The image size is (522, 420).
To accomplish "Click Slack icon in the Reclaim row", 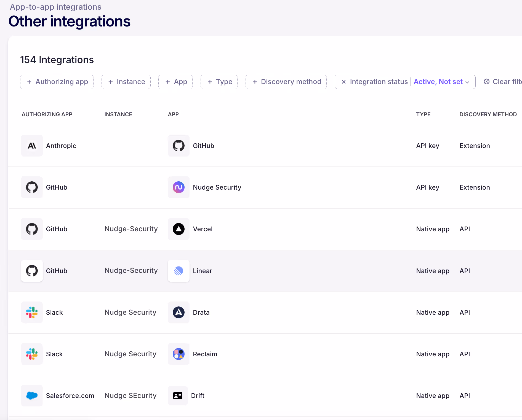I will click(x=32, y=354).
